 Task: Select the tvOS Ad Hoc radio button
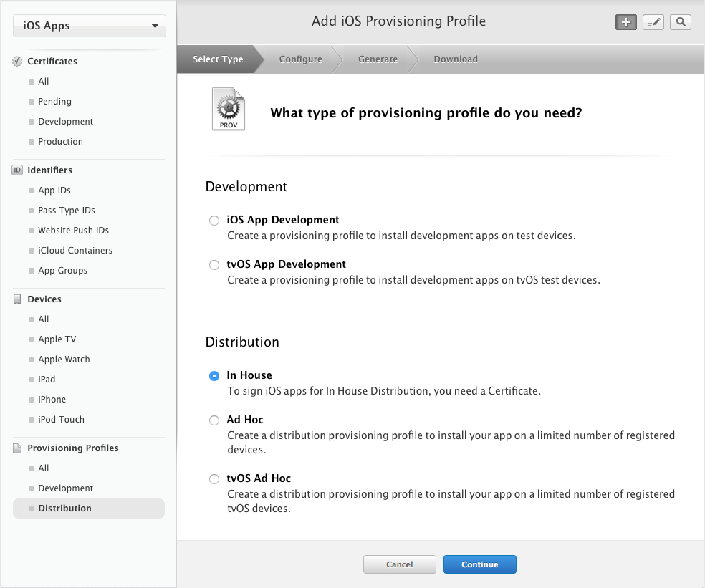point(214,479)
